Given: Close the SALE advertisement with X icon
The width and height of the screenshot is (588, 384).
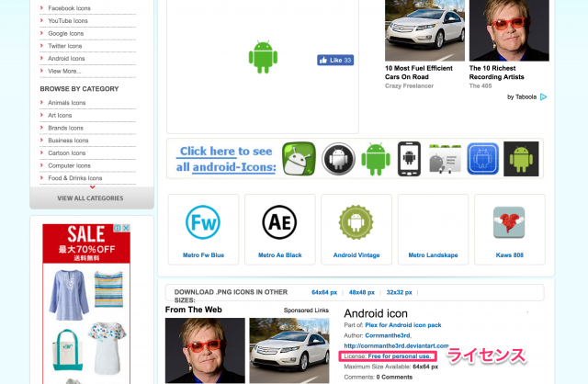Looking at the screenshot, I should [x=127, y=228].
